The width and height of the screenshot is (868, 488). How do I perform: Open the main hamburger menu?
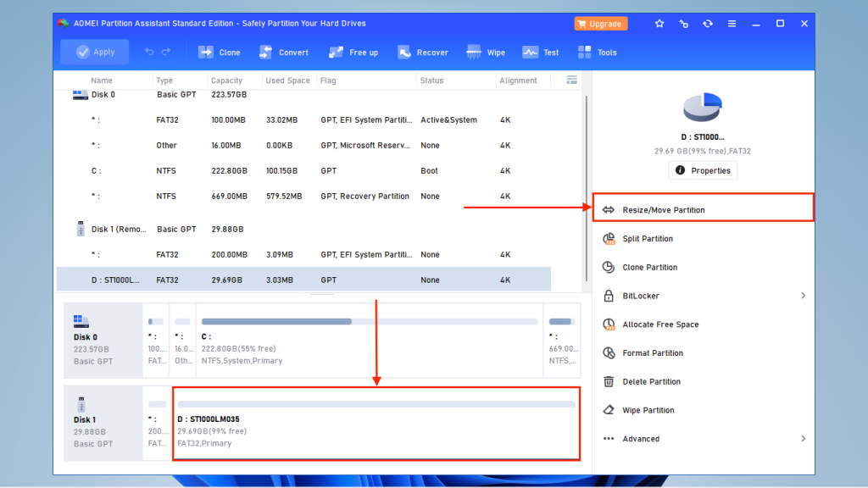coord(732,24)
